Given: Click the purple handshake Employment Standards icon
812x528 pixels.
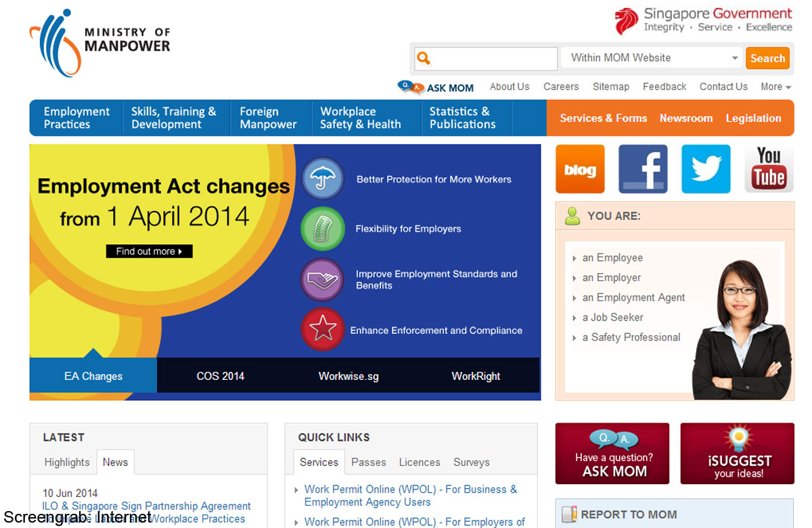Looking at the screenshot, I should coord(323,279).
